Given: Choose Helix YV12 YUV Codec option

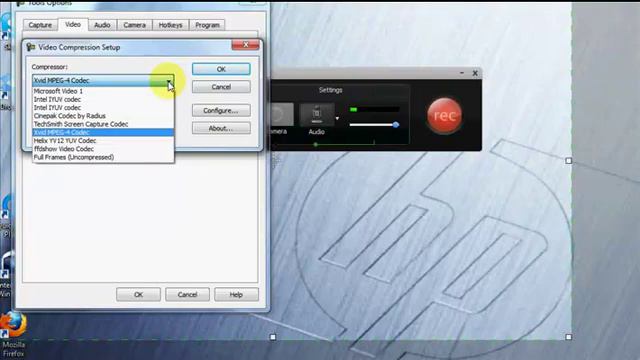Looking at the screenshot, I should [x=103, y=140].
